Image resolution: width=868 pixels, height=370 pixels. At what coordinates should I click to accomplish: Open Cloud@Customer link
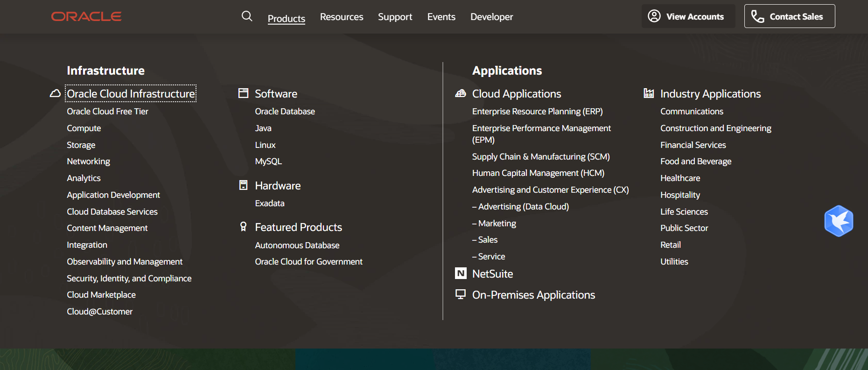(99, 312)
